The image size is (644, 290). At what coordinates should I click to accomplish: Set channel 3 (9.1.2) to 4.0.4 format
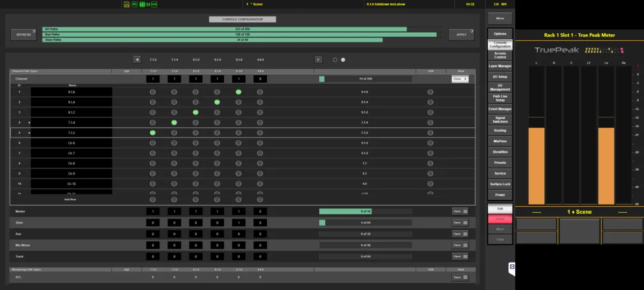coord(260,112)
